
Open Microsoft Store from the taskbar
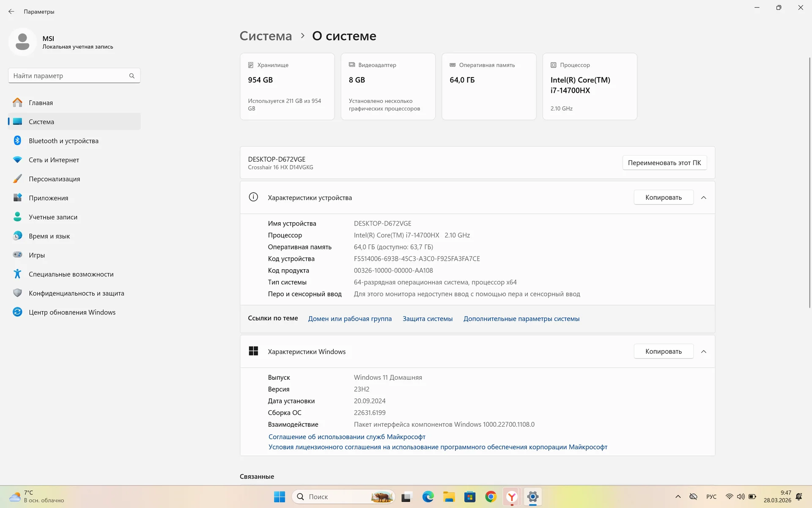[470, 497]
